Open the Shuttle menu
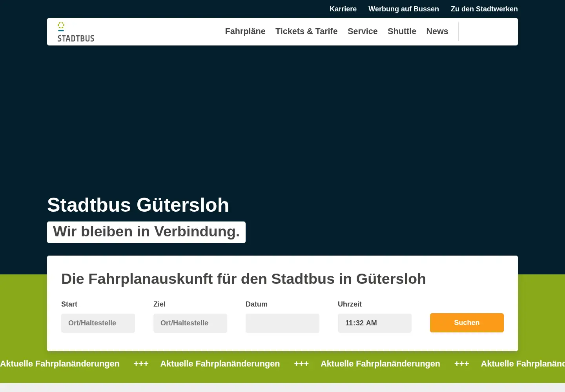565x392 pixels. pyautogui.click(x=402, y=31)
